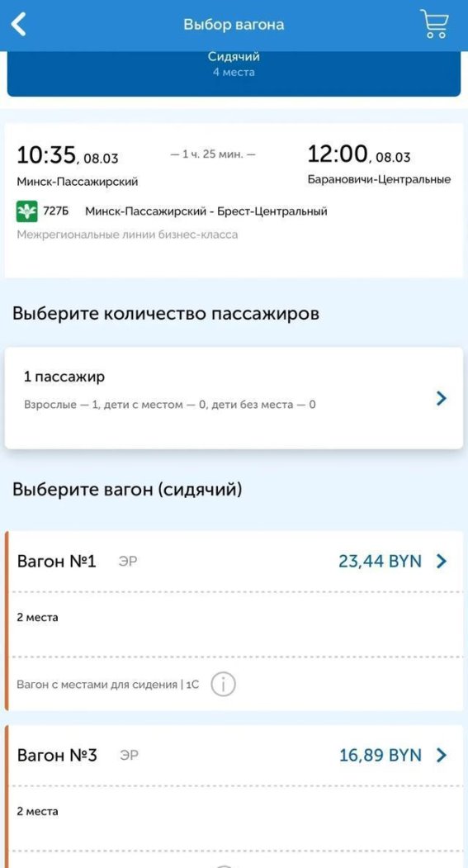Open Вагон №1 using its chevron arrow
The image size is (468, 868).
[x=442, y=562]
